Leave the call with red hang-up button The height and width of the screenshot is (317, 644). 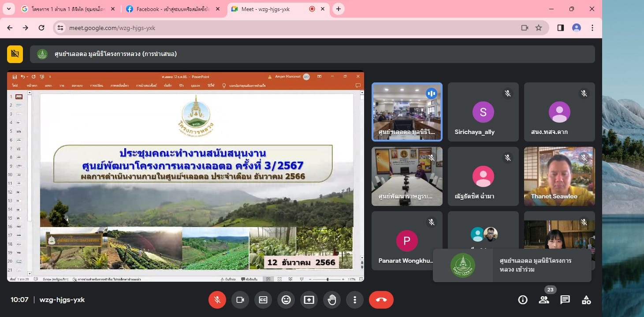tap(381, 300)
